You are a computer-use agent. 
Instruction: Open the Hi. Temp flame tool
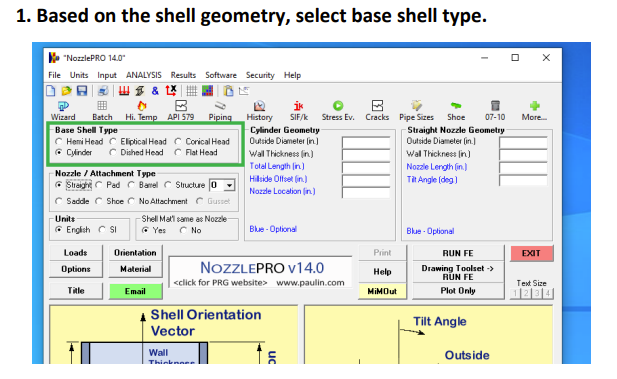pos(141,111)
